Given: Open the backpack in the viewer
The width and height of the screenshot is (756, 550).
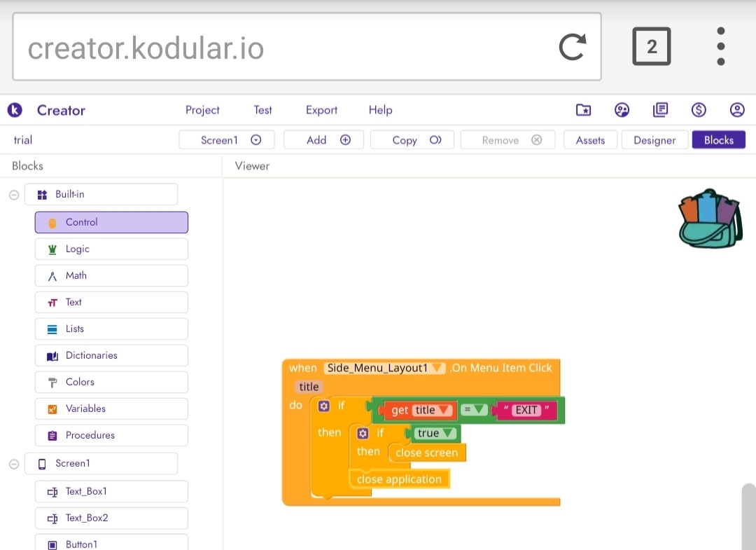Looking at the screenshot, I should (710, 219).
